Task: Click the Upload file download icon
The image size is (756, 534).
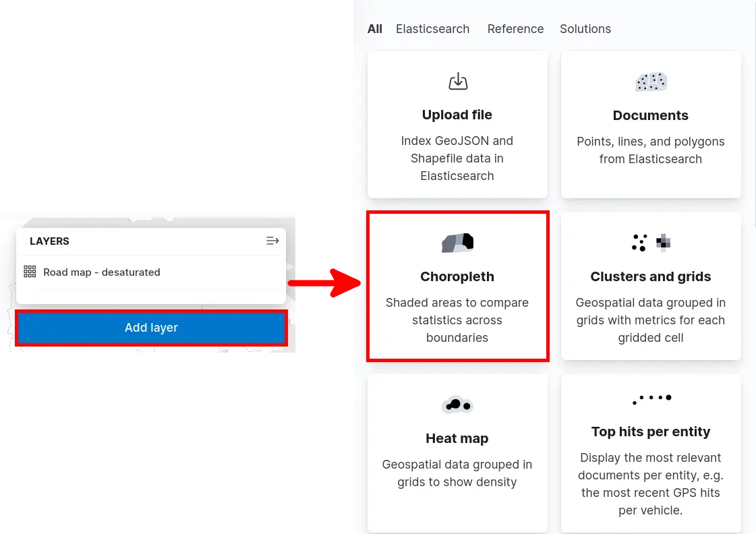Action: pos(458,82)
